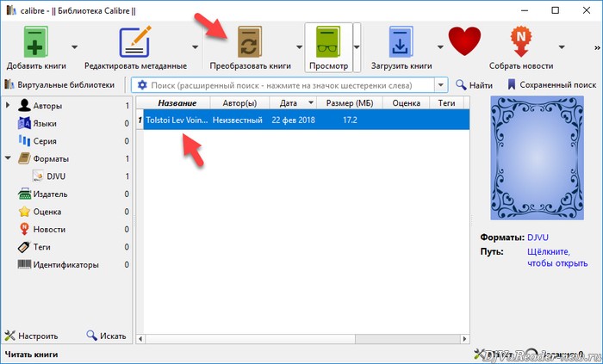
Task: Open the Add books dropdown arrow
Action: pos(75,47)
